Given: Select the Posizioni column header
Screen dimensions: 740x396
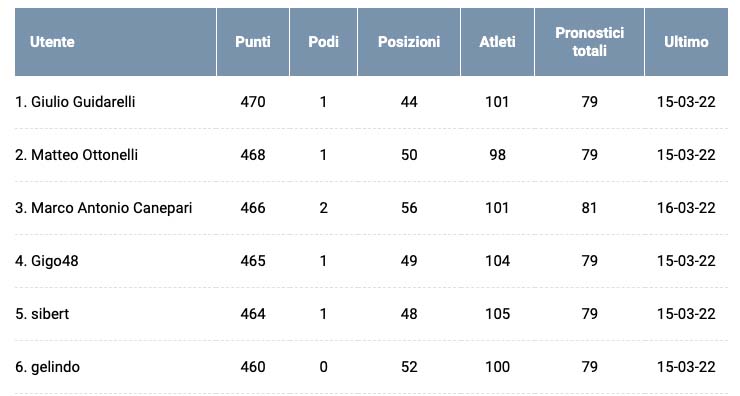Looking at the screenshot, I should pyautogui.click(x=409, y=42).
